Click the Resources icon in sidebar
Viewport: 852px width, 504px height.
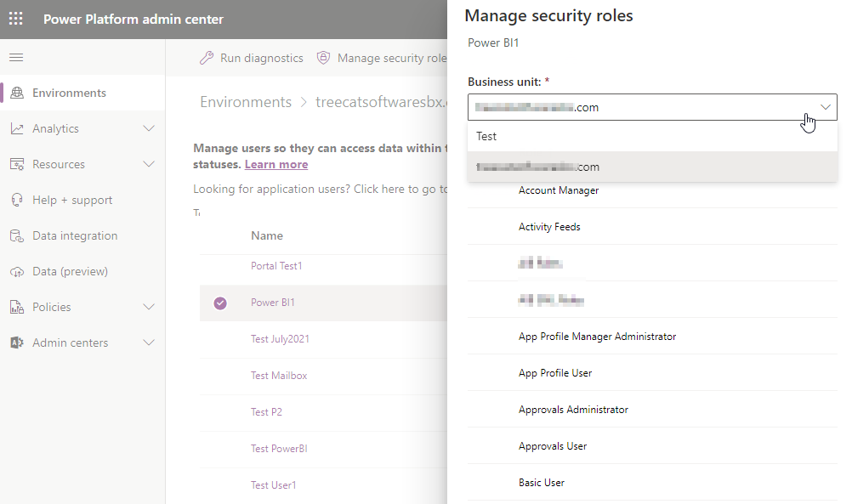pyautogui.click(x=17, y=164)
